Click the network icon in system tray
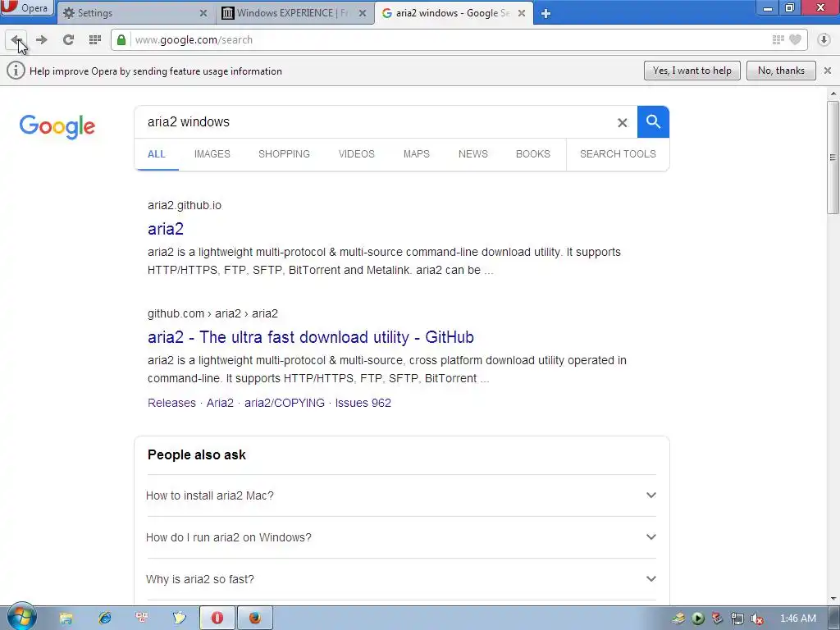 pyautogui.click(x=737, y=619)
